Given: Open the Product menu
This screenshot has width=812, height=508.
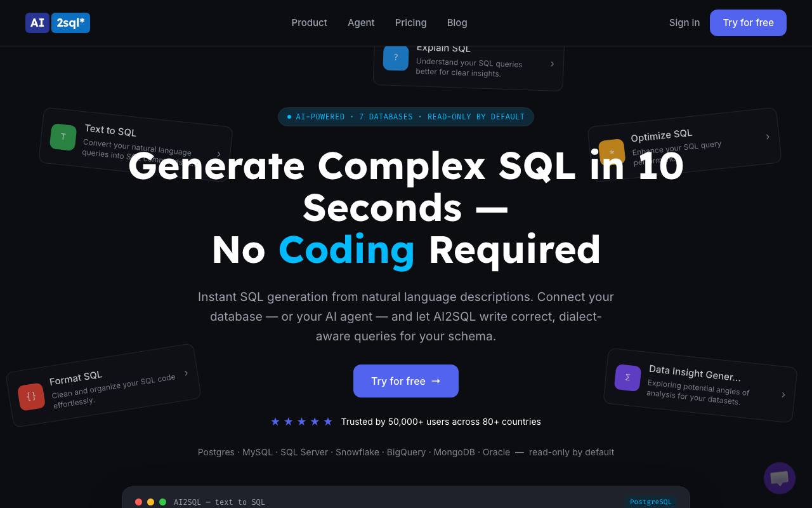Looking at the screenshot, I should (x=309, y=23).
